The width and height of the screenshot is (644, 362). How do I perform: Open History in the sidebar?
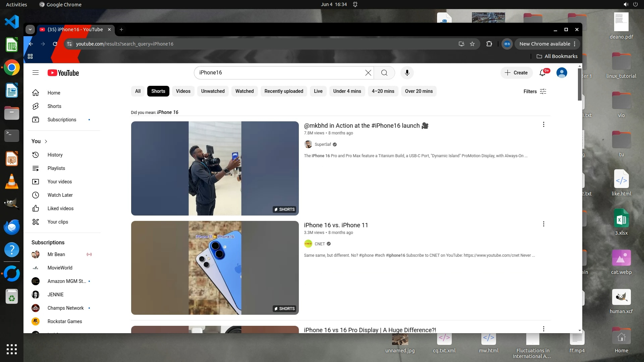pyautogui.click(x=55, y=155)
